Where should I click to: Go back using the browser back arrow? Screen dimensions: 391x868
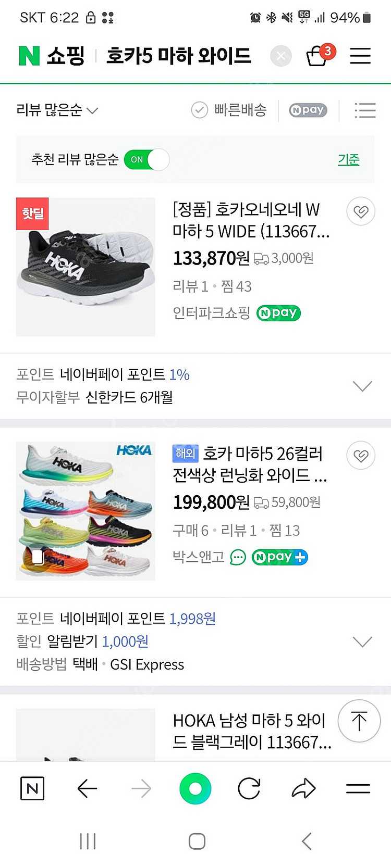[x=87, y=789]
